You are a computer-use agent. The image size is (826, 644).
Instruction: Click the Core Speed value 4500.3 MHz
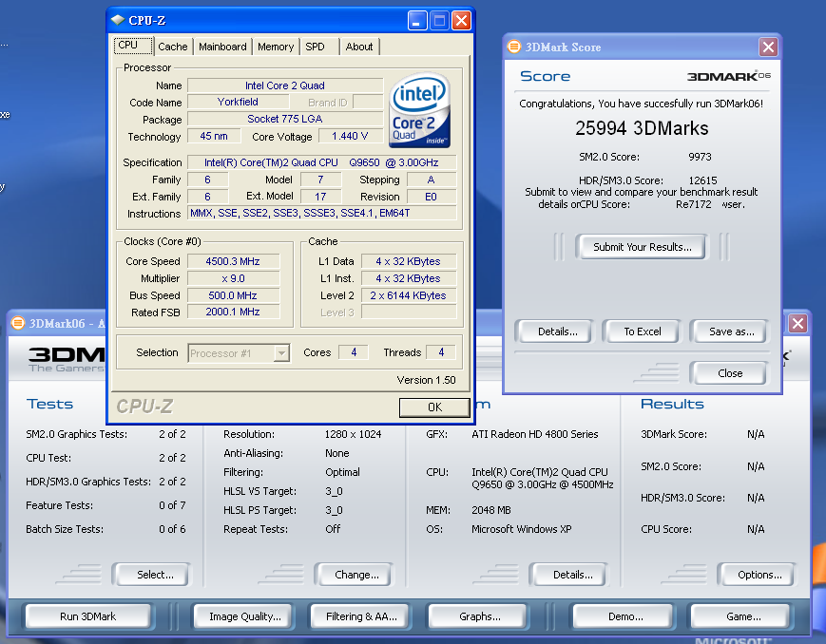point(233,261)
